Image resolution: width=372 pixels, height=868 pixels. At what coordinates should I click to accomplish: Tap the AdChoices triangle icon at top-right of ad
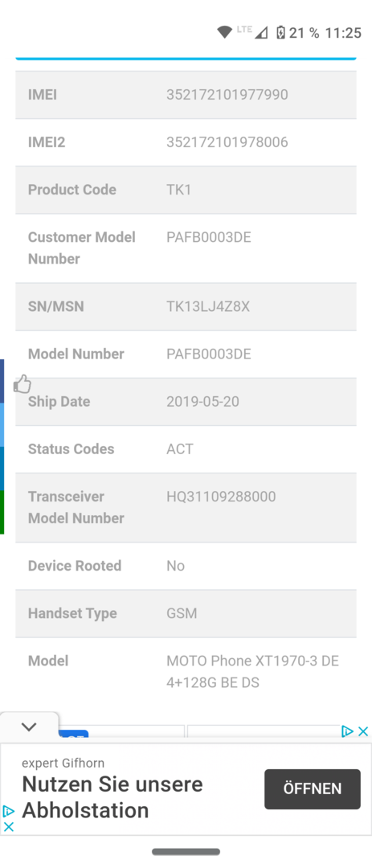click(348, 731)
